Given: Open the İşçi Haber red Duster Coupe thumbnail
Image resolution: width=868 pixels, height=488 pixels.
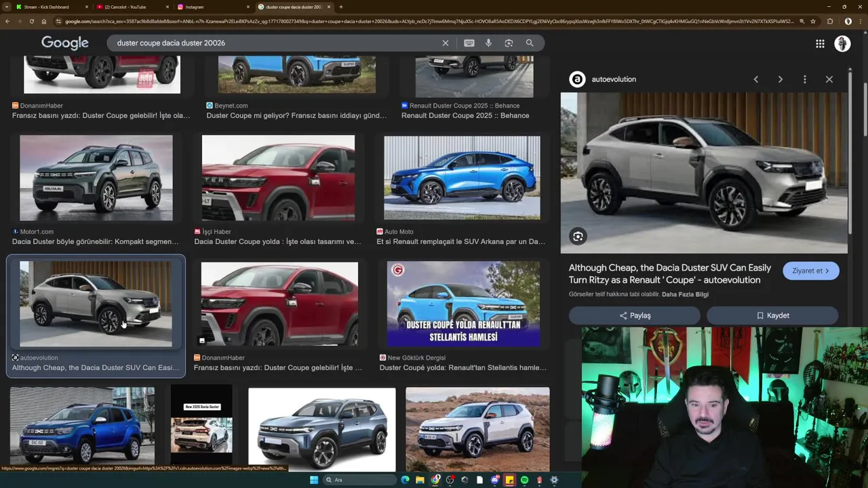Looking at the screenshot, I should pos(278,178).
